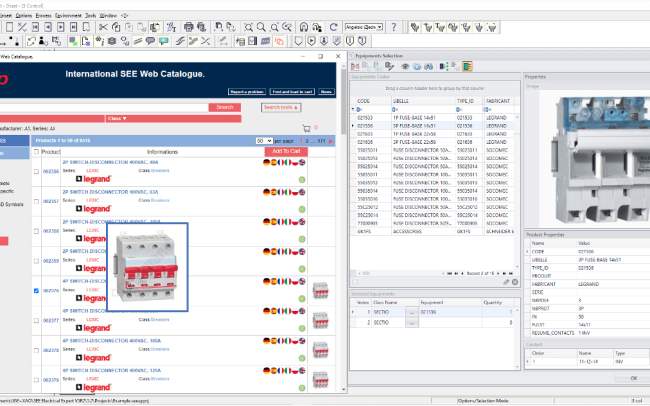Click the shopping cart icon in catalogue
Screen dimensions: 650x406
coord(306,129)
